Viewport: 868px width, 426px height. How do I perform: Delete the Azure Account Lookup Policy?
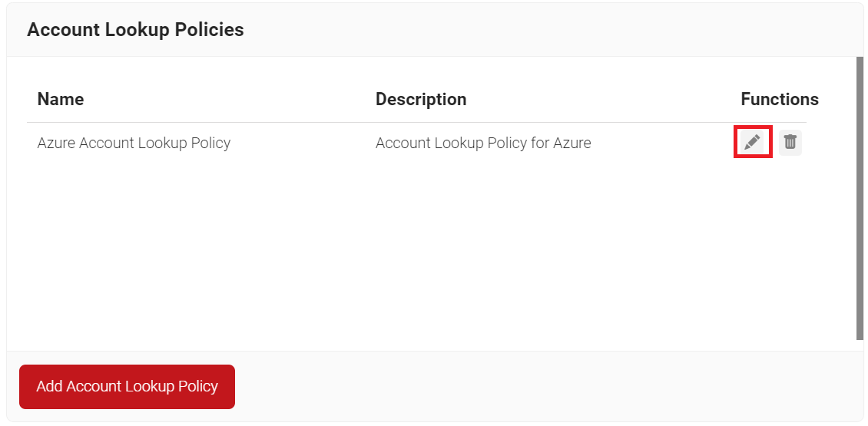point(790,143)
